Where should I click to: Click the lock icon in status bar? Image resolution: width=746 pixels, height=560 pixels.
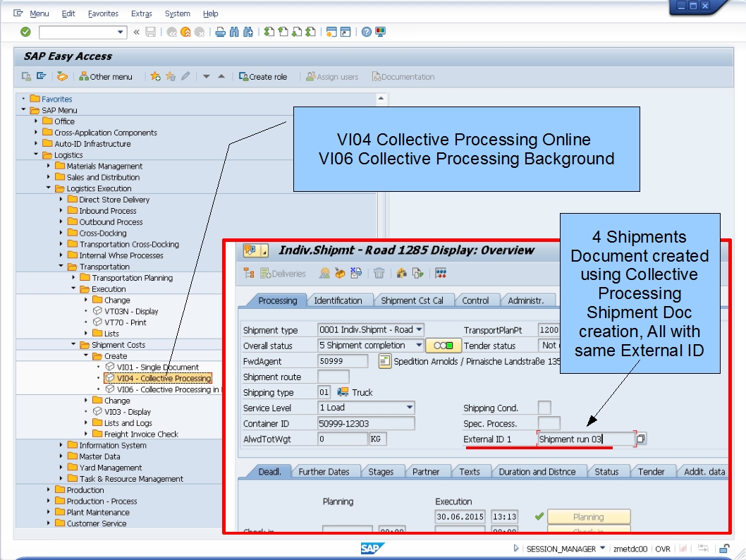[x=724, y=549]
